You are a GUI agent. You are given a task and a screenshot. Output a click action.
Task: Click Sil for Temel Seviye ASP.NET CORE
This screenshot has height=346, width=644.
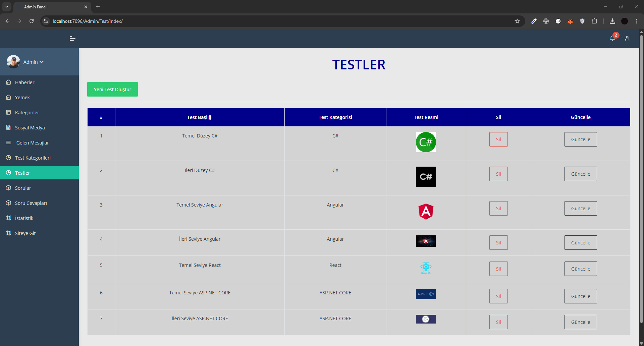[498, 296]
